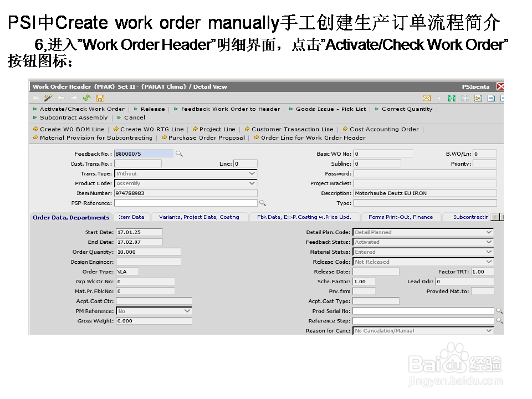This screenshot has height=399, width=532.
Task: Expand the Detail Plan.Code dropdown
Action: 489,232
